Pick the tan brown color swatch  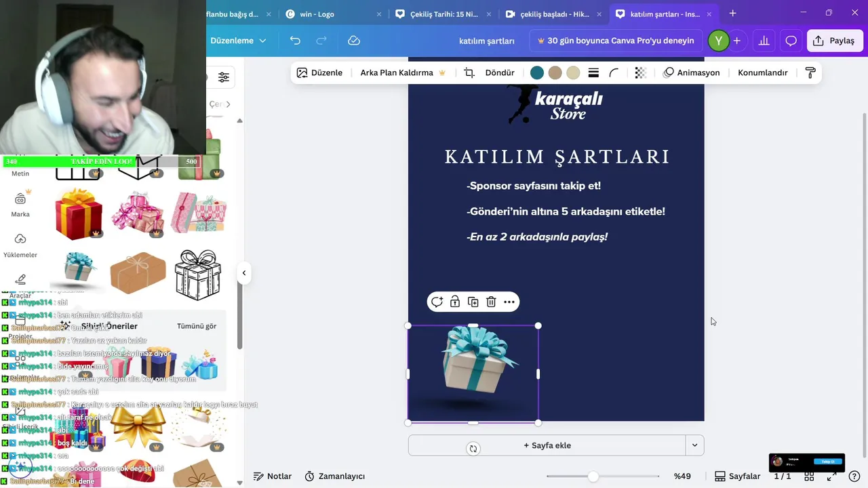[555, 73]
